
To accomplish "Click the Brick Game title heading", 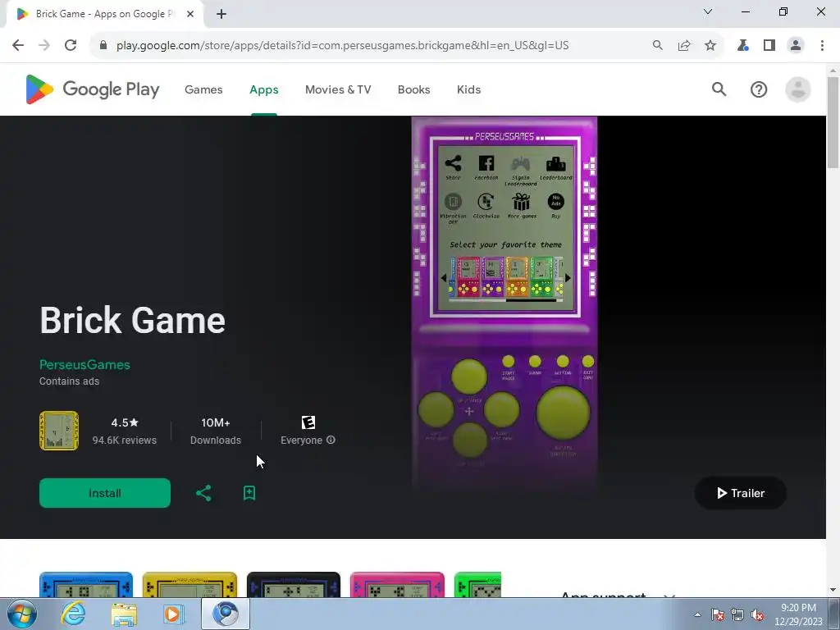I will point(132,321).
